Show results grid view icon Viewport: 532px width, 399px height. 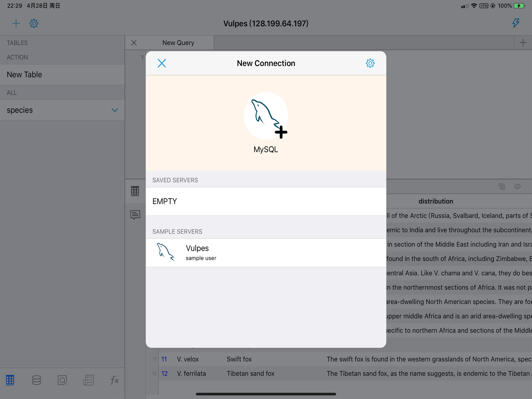coord(135,191)
